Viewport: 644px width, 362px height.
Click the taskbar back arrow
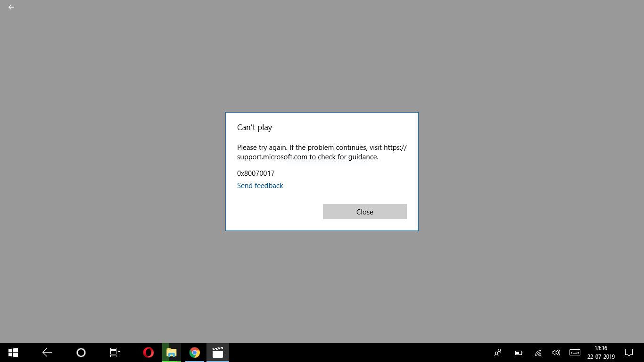(47, 352)
